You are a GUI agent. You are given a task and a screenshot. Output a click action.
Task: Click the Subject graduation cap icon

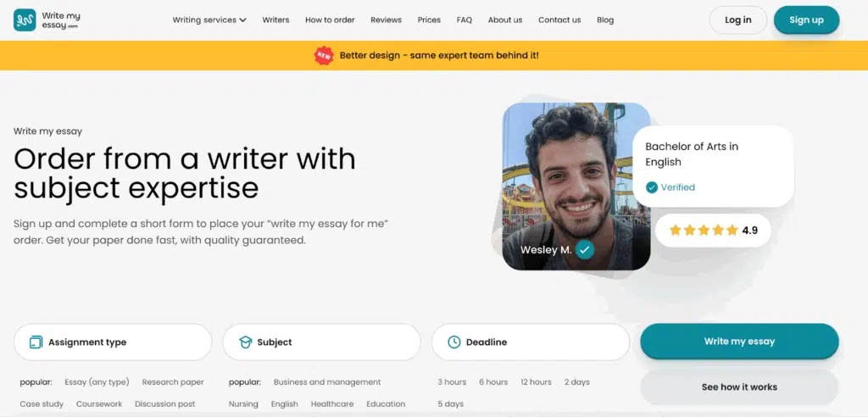[x=245, y=342]
